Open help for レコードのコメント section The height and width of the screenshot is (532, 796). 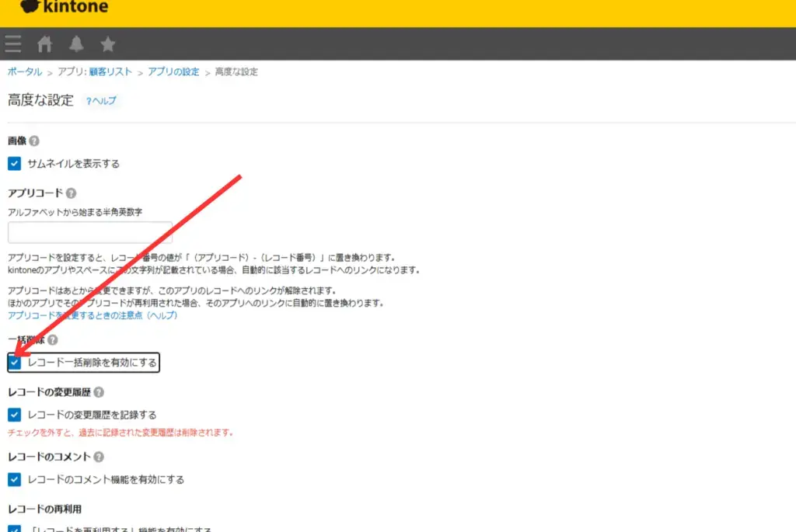99,457
